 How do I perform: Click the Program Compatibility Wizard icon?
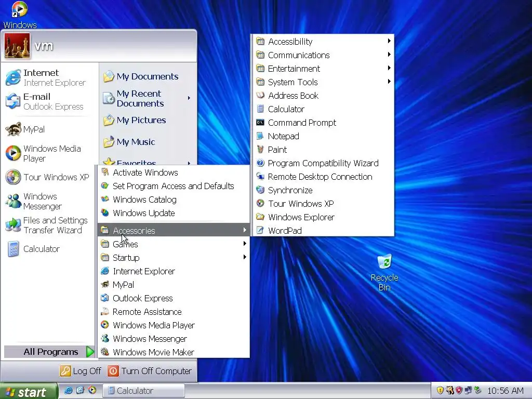coord(260,163)
